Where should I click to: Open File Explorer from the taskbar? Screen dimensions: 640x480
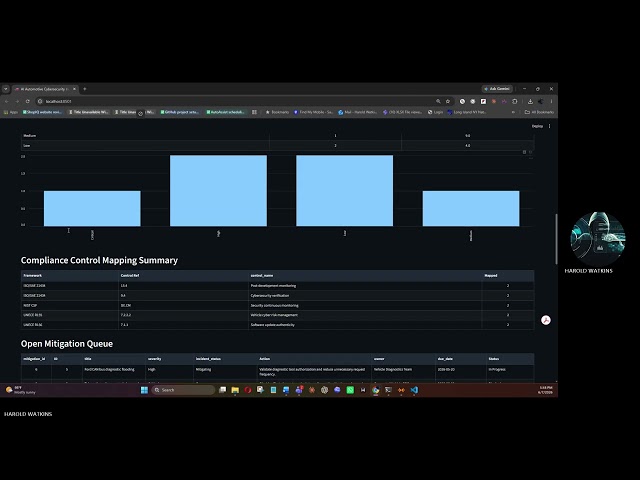pos(235,390)
